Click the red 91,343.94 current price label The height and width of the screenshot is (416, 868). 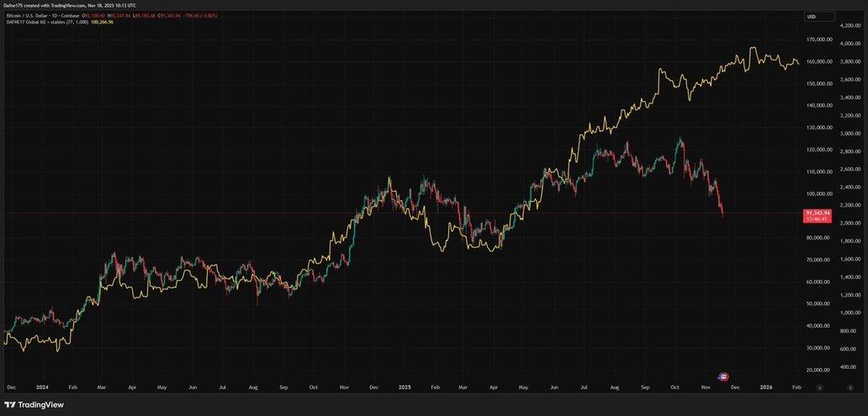point(818,213)
